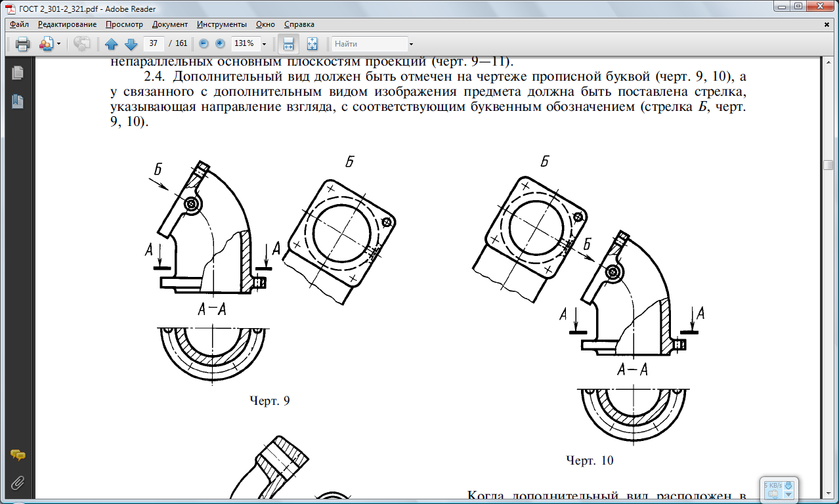Click the zoom percentage field 131%
Viewport: 839px width, 504px height.
244,43
